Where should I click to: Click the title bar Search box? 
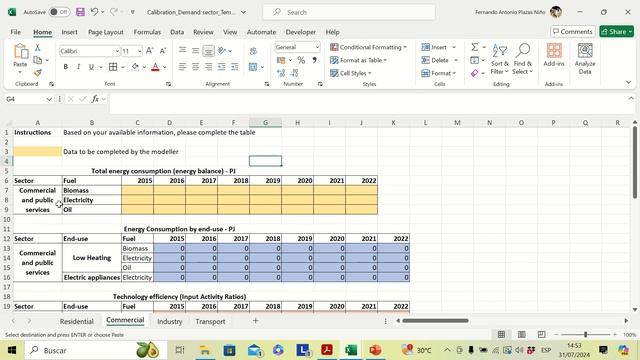[349, 12]
